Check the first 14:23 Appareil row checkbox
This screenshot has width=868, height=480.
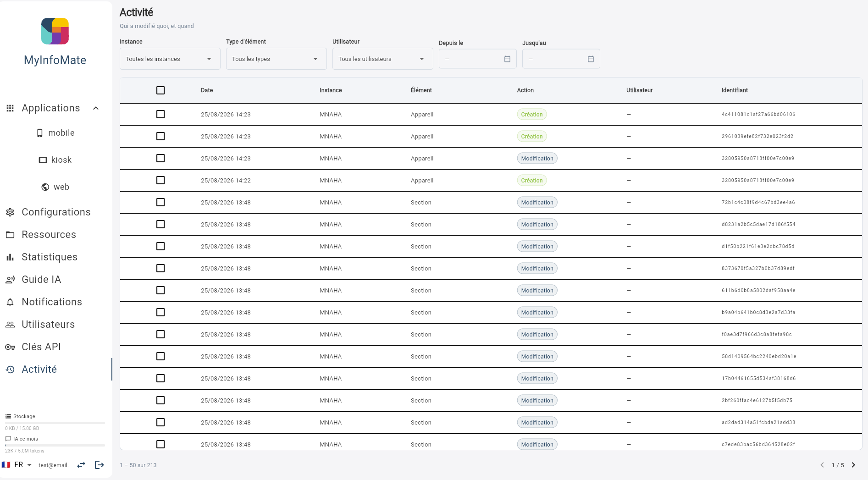tap(160, 114)
